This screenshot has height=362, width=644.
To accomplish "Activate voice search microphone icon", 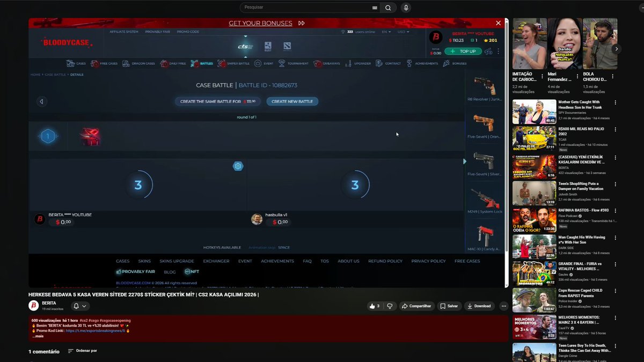I will 406,8.
